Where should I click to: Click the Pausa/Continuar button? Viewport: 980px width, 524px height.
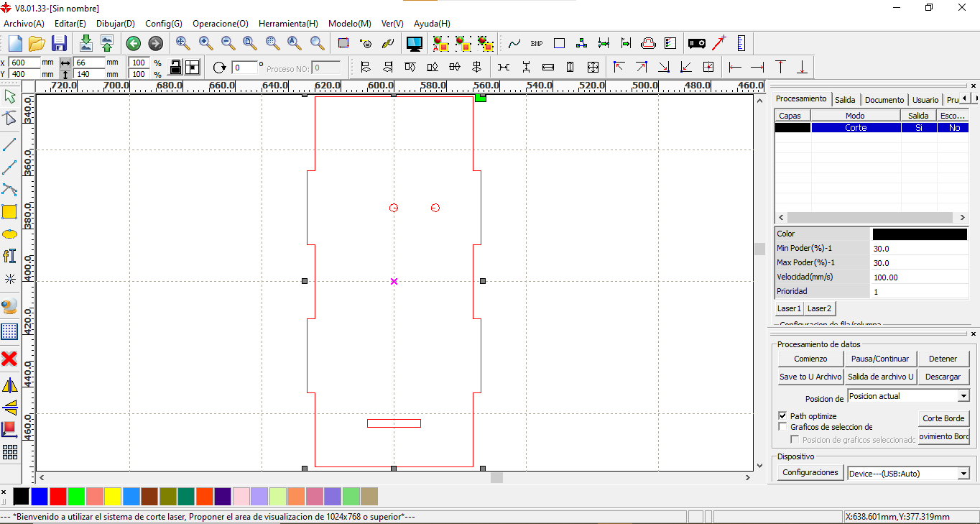coord(880,359)
